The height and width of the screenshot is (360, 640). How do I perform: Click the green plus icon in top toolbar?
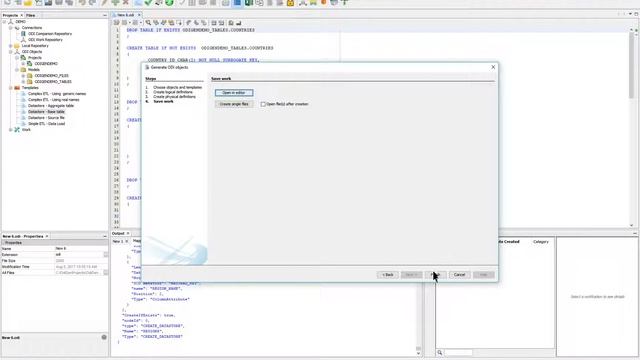[x=116, y=3]
